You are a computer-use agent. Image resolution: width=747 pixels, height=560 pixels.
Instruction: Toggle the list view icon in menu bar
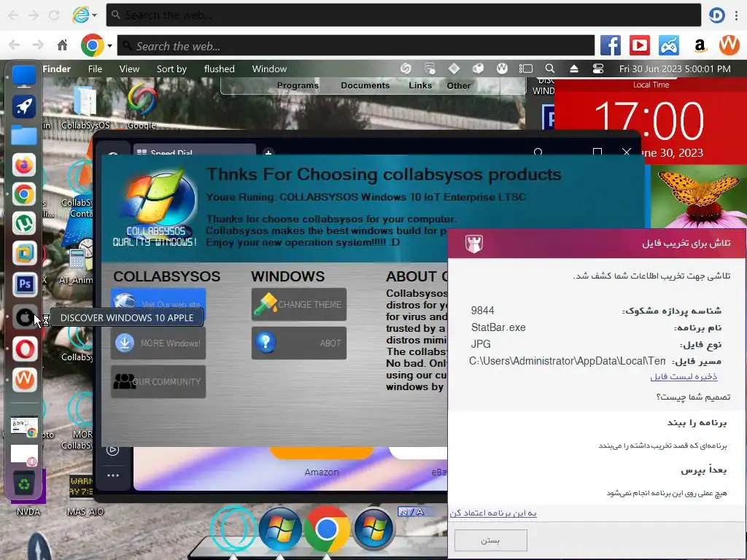click(x=525, y=69)
